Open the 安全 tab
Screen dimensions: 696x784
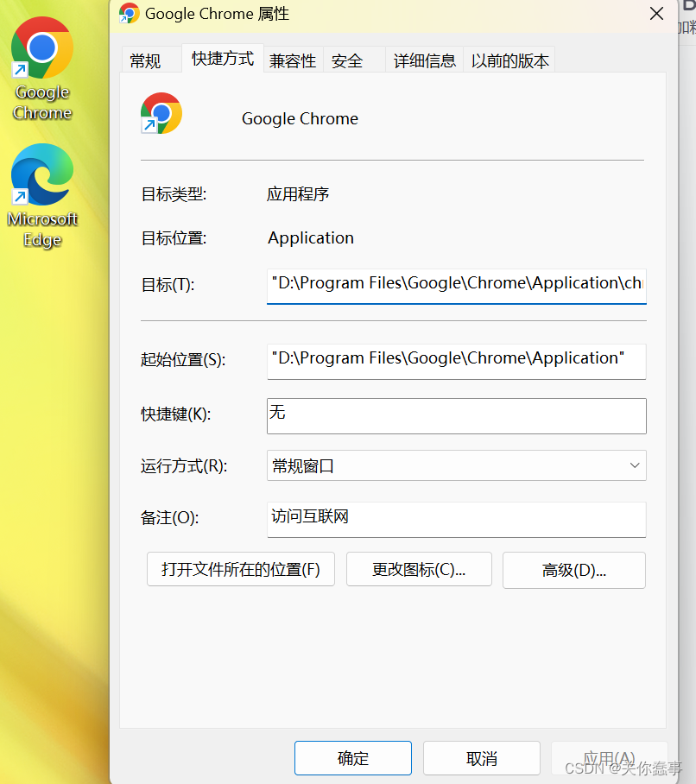click(354, 60)
